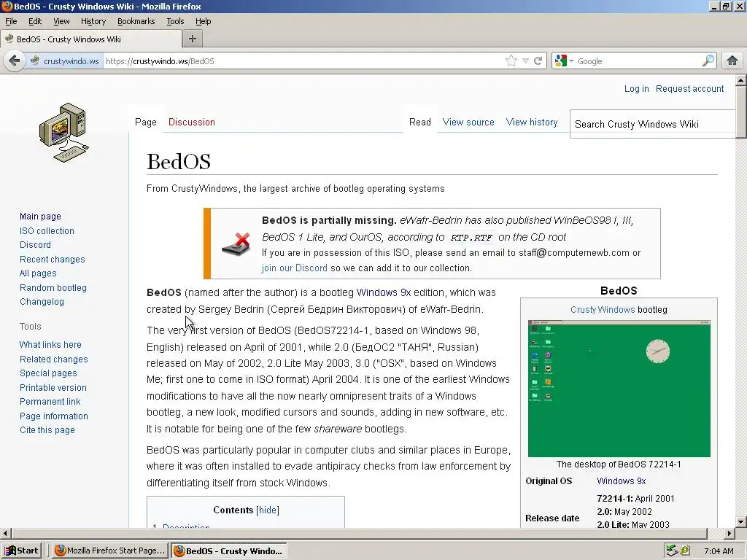Click the crustywindo.ws site identity badge
Viewport: 747px width, 560px height.
coord(65,61)
